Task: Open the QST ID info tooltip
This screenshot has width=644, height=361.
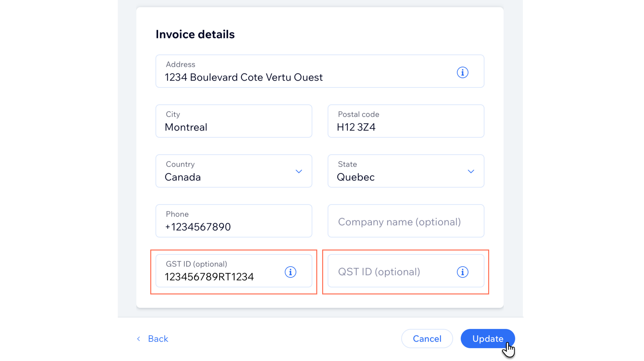Action: point(463,272)
